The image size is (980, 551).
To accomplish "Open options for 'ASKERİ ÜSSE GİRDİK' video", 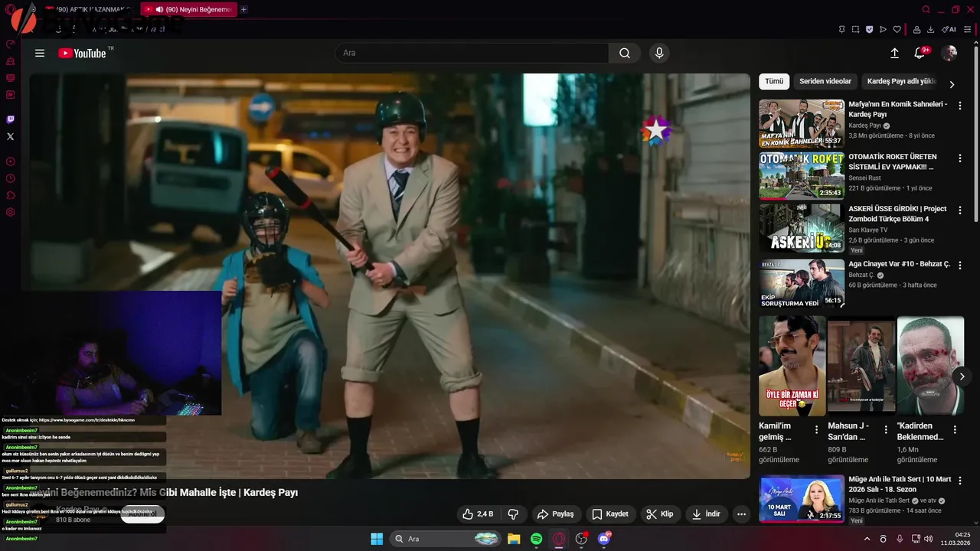I will [960, 210].
